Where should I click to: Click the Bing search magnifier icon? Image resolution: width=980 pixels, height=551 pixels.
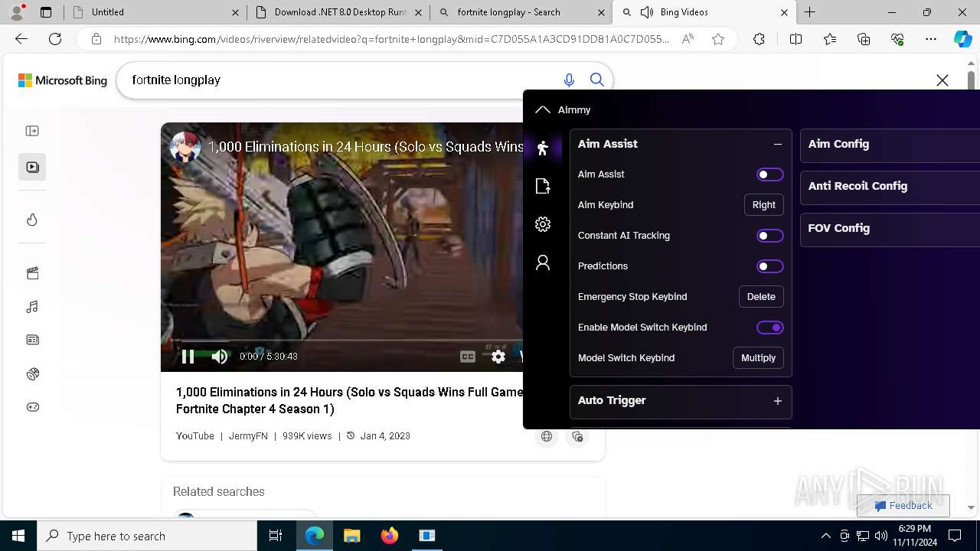597,80
